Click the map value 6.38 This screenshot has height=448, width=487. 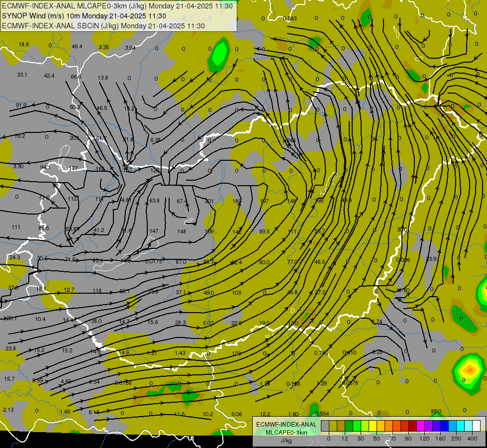(x=155, y=140)
